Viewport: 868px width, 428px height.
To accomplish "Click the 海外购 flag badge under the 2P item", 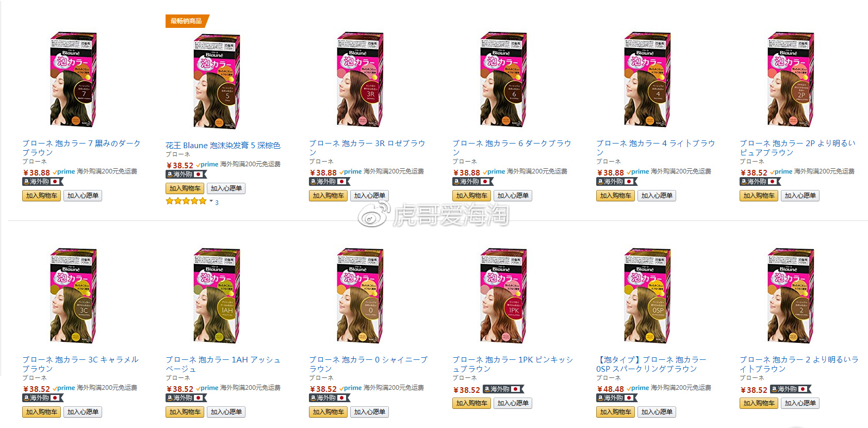I will click(760, 182).
